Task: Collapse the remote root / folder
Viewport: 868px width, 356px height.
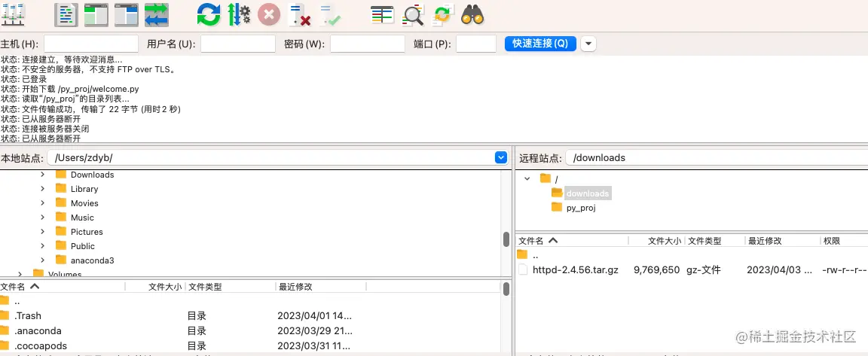Action: [527, 179]
